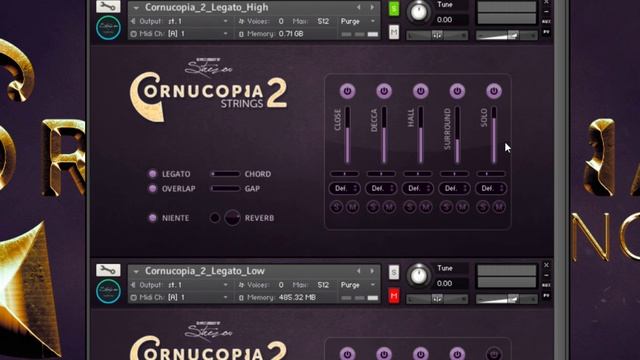Toggle the SOLO mic power button

tap(493, 91)
